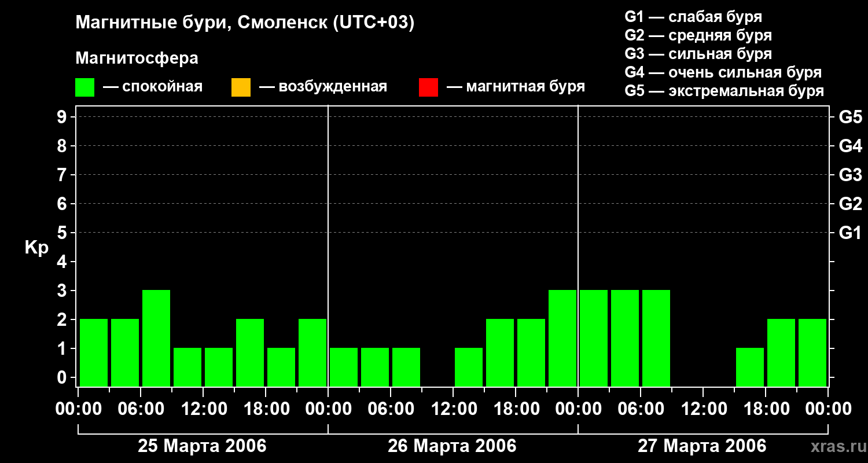
Task: Click legend line 'G4 — очень сильная буря'
Action: click(723, 72)
